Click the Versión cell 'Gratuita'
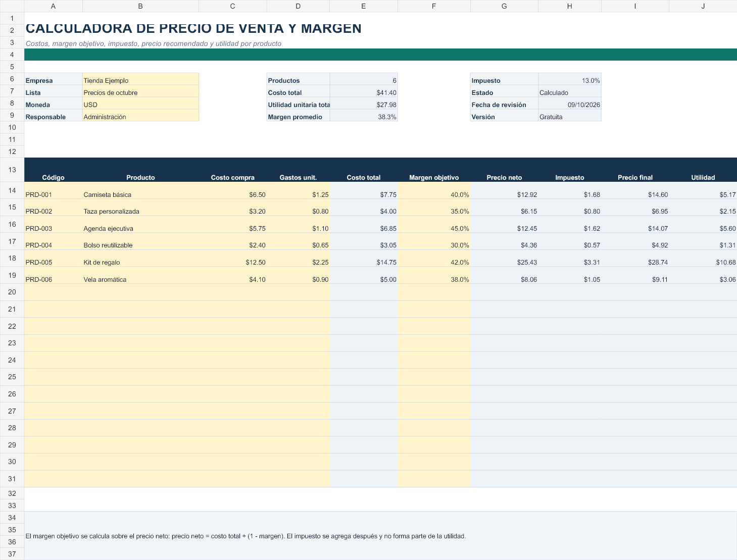Image resolution: width=737 pixels, height=560 pixels. [x=570, y=116]
